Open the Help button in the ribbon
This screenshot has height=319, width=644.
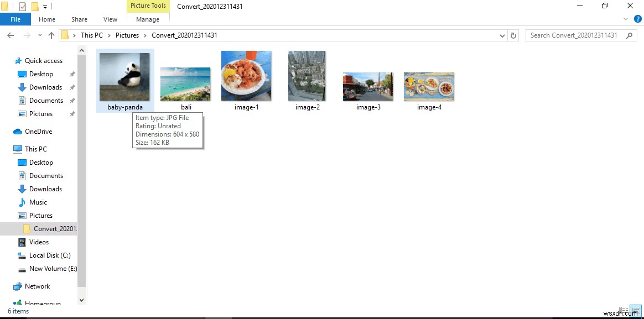point(638,19)
